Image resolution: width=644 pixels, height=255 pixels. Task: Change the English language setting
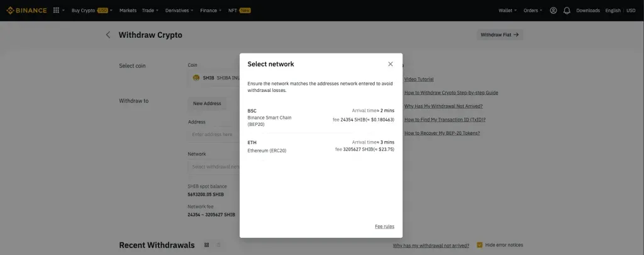613,10
